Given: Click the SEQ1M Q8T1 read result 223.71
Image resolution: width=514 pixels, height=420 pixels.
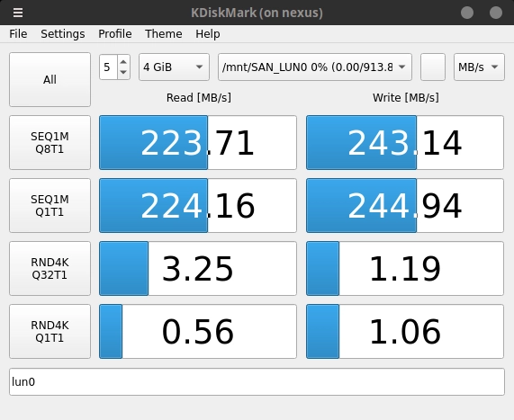Looking at the screenshot, I should pyautogui.click(x=198, y=142).
